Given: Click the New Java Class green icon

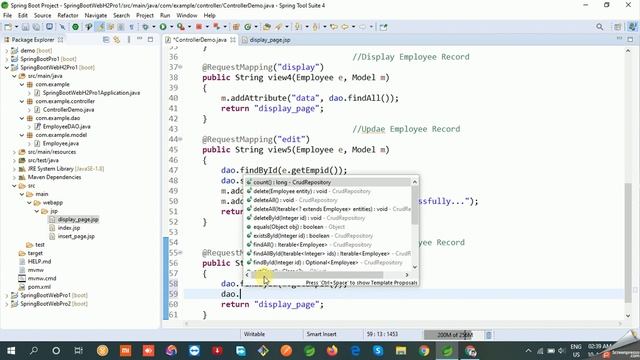Looking at the screenshot, I should coord(247,27).
